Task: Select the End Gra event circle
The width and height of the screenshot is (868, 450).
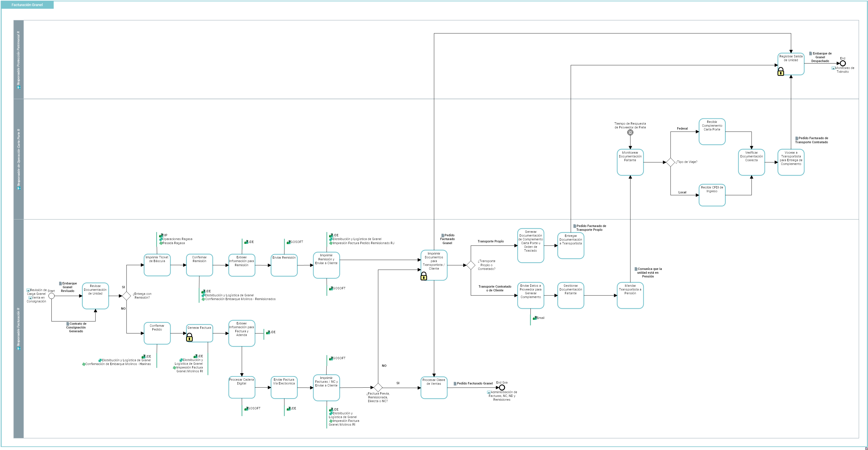Action: 502,387
